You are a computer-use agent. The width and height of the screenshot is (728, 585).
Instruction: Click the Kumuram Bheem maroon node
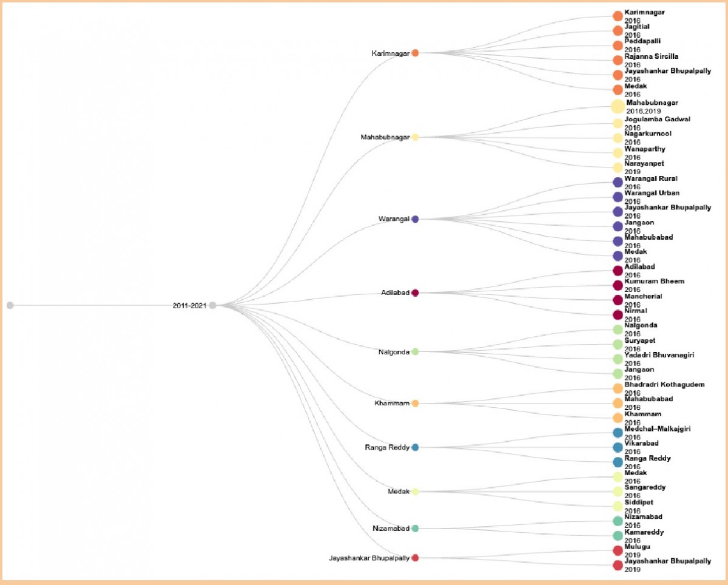pyautogui.click(x=618, y=285)
